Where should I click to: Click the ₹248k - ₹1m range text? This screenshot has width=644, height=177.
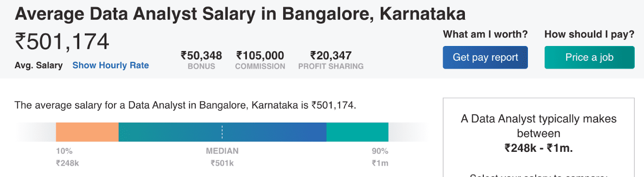539,148
